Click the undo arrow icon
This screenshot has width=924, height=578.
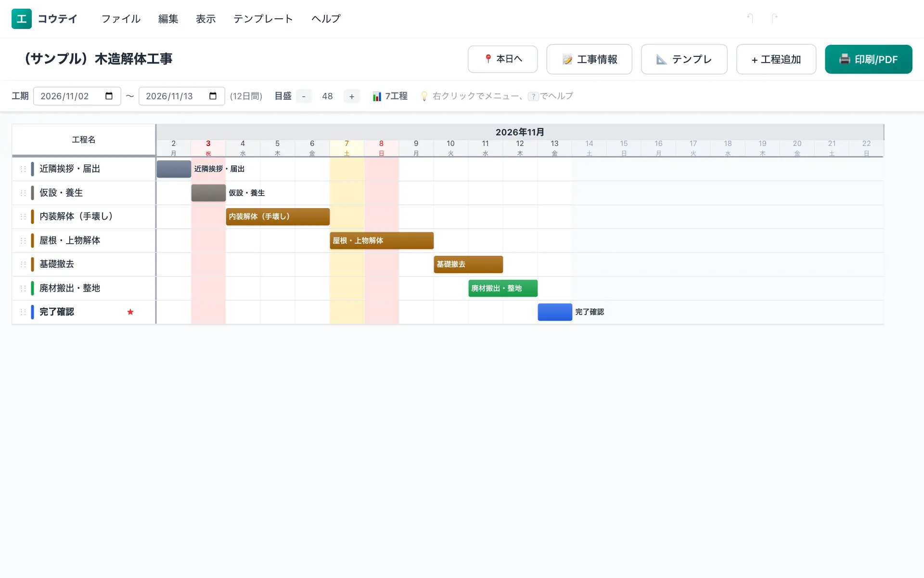(750, 18)
